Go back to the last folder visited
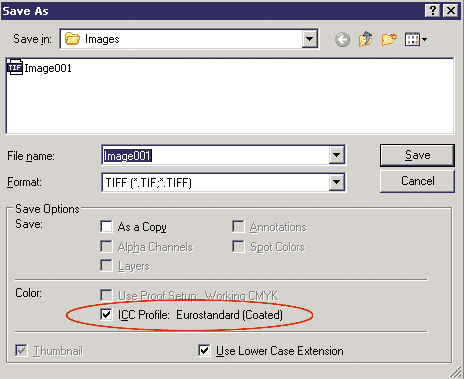The image size is (464, 379). click(x=342, y=40)
